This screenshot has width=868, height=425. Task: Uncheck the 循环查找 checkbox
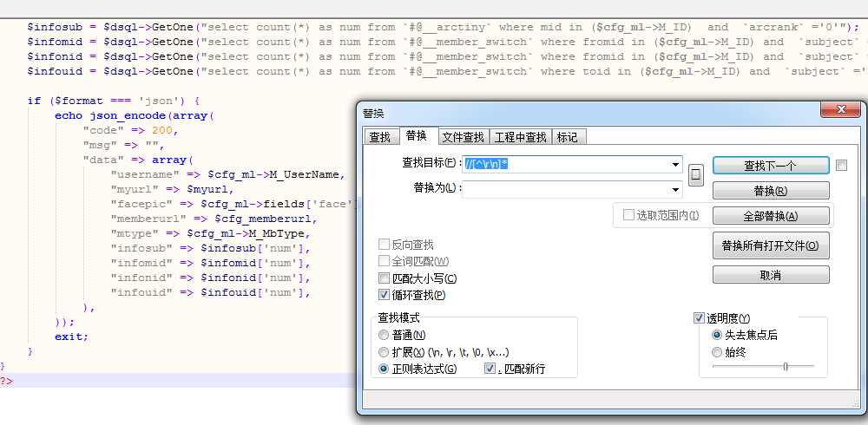tap(384, 295)
